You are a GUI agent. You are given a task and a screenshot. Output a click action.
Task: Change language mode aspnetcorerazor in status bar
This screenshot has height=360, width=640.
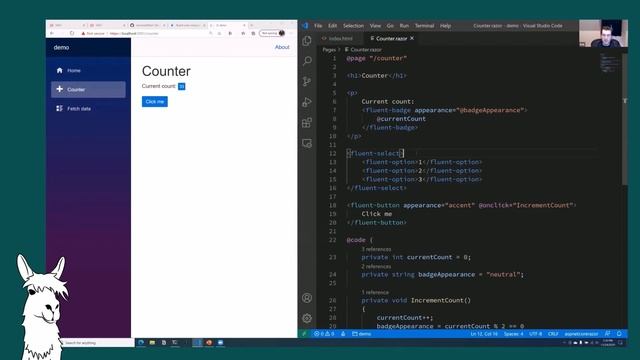click(x=581, y=334)
